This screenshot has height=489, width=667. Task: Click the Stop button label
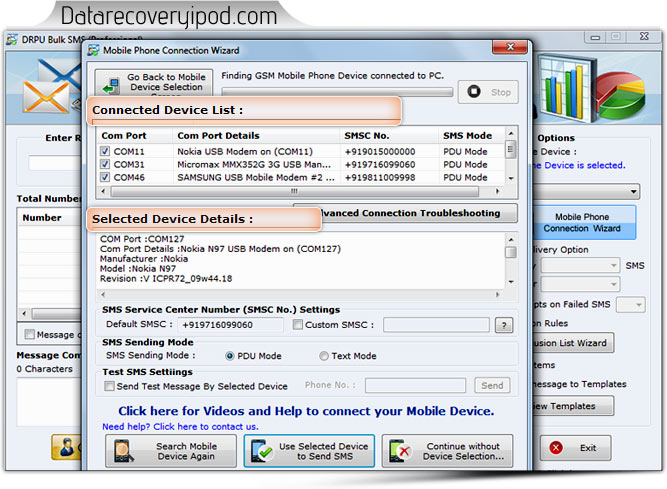(x=501, y=92)
